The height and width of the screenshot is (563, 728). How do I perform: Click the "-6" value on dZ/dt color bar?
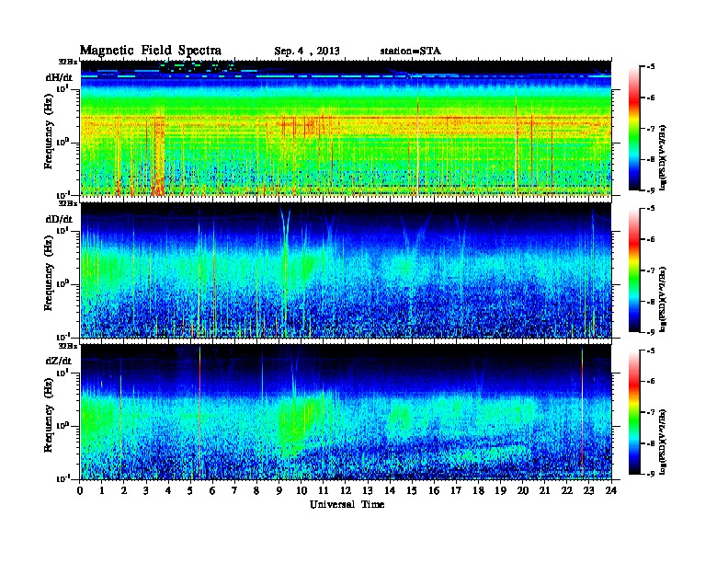point(650,381)
